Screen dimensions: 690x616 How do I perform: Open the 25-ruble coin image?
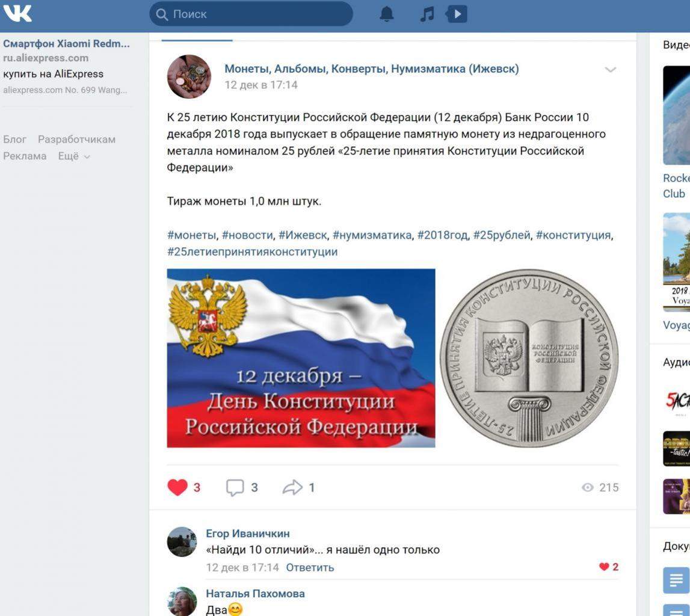529,357
